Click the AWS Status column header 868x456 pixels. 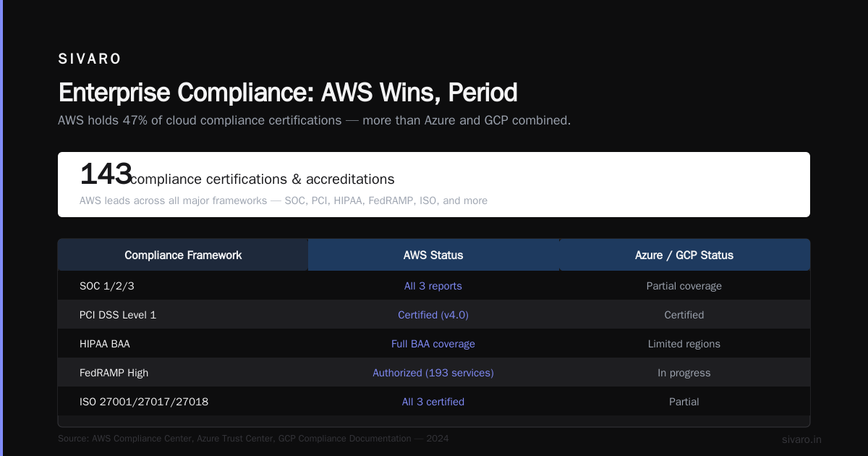tap(433, 255)
